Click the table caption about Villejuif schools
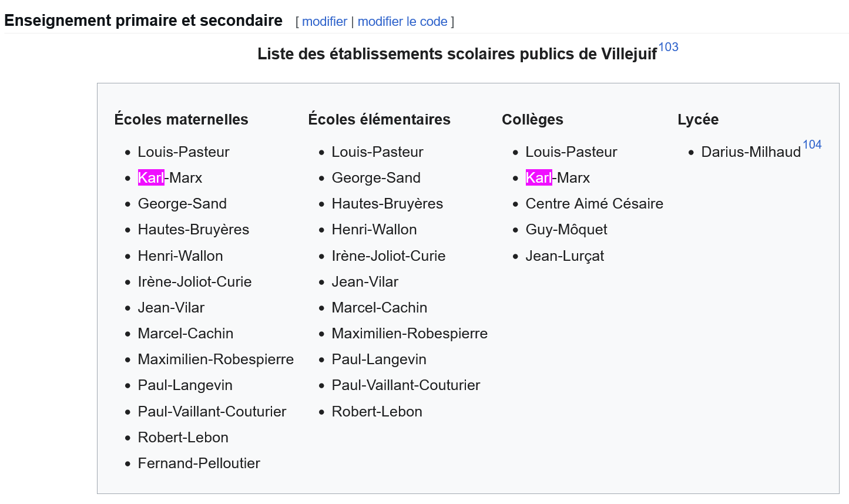Screen dimensions: 849x504 (457, 54)
